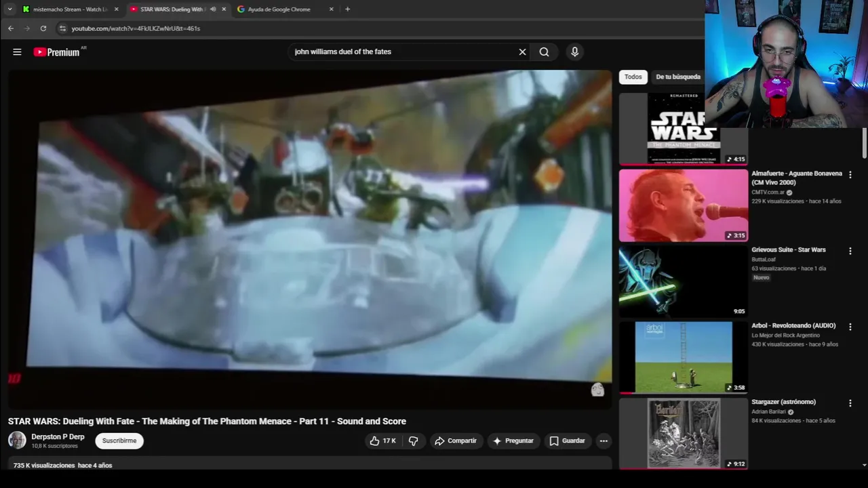Open options menu for Almafuerte video
Viewport: 868px width, 488px height.
tap(850, 175)
